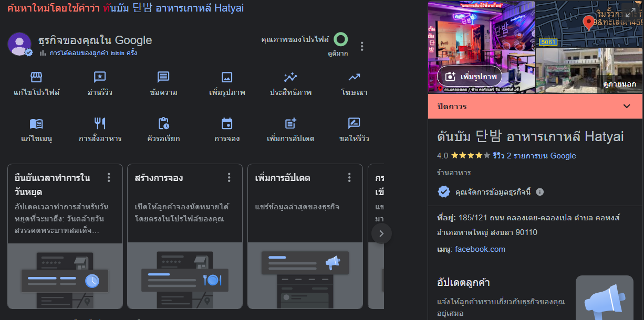Expand the map with the fullscreen icon
This screenshot has height=320, width=644.
click(x=632, y=12)
